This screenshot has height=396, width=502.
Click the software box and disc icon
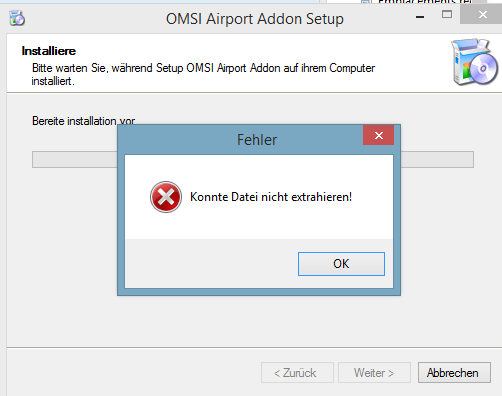tap(474, 62)
